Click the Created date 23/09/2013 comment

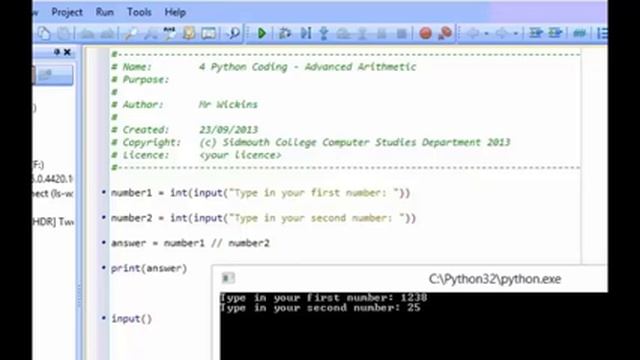228,130
